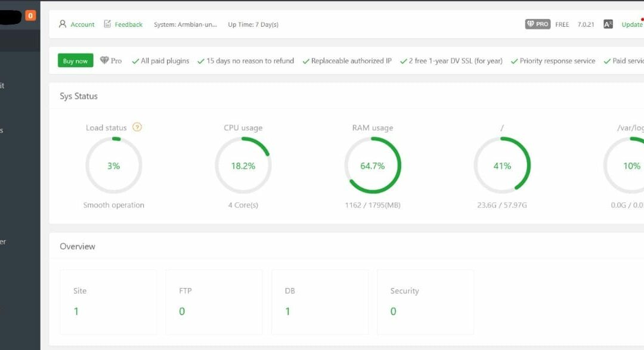
Task: Click the Feedback note icon
Action: [x=107, y=24]
